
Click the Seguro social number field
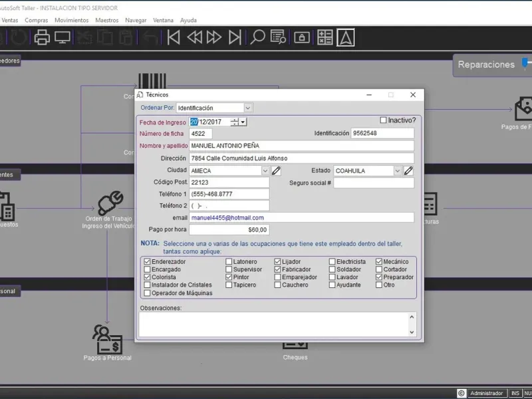tap(374, 183)
